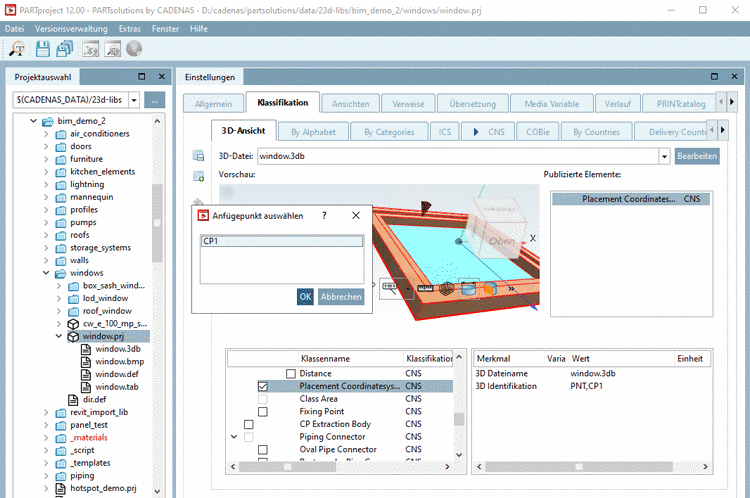The height and width of the screenshot is (498, 750).
Task: Float the Einstellungen panel
Action: click(714, 77)
